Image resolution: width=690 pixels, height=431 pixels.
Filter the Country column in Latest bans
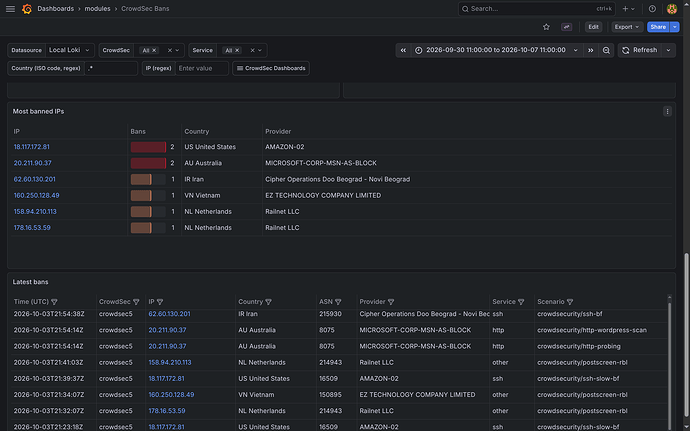point(268,302)
